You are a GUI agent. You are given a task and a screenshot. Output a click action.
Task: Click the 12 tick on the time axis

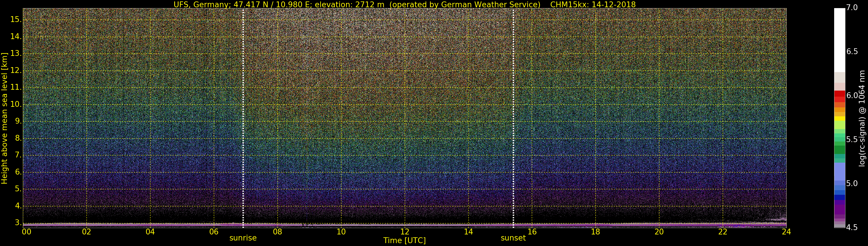click(x=404, y=232)
